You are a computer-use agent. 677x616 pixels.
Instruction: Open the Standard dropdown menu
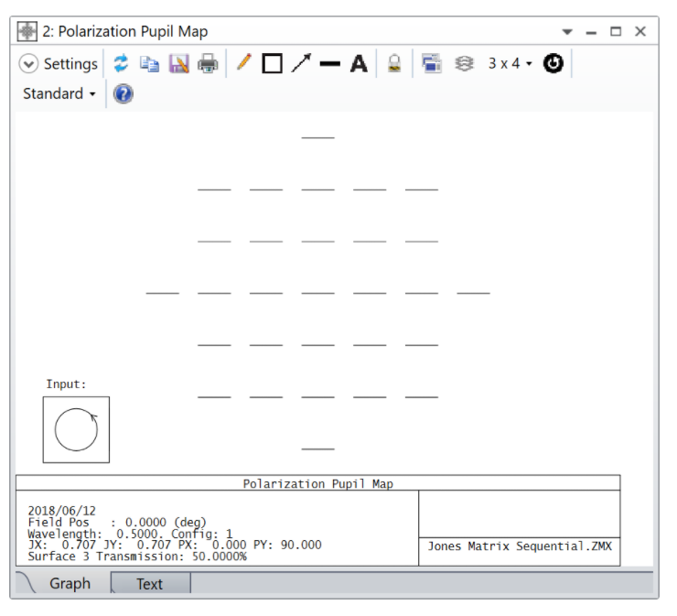pyautogui.click(x=59, y=93)
